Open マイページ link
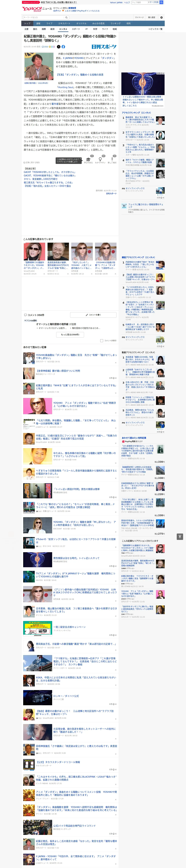 tap(139, 17)
